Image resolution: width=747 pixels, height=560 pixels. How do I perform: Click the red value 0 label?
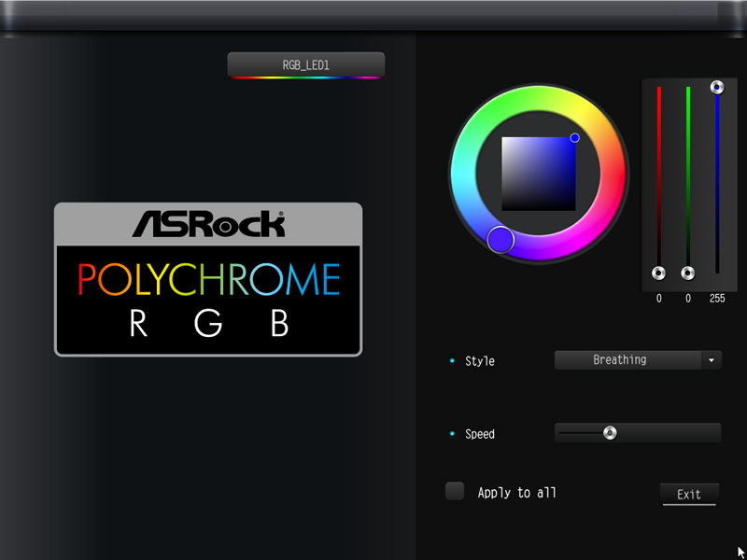tap(659, 299)
